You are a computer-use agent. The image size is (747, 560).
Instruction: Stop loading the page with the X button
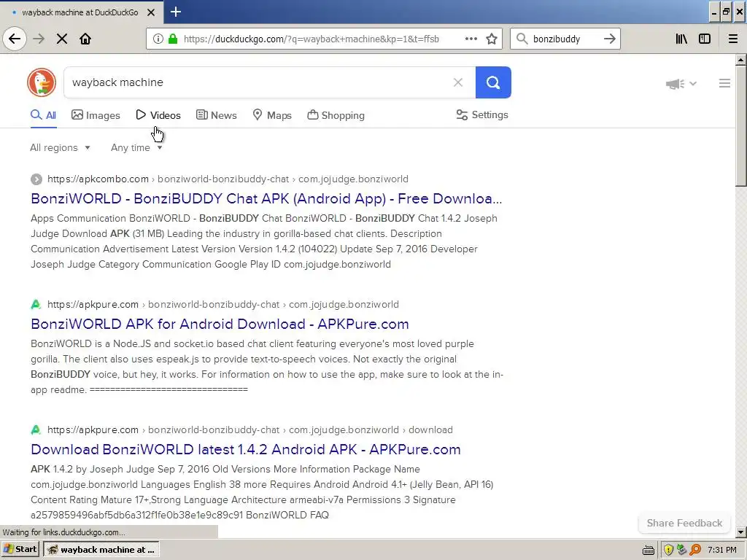62,39
